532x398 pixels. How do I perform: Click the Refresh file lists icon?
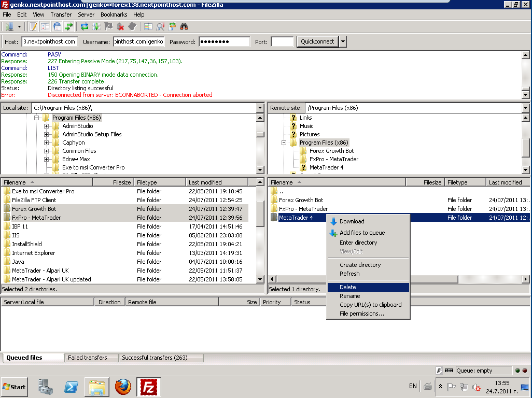(85, 26)
